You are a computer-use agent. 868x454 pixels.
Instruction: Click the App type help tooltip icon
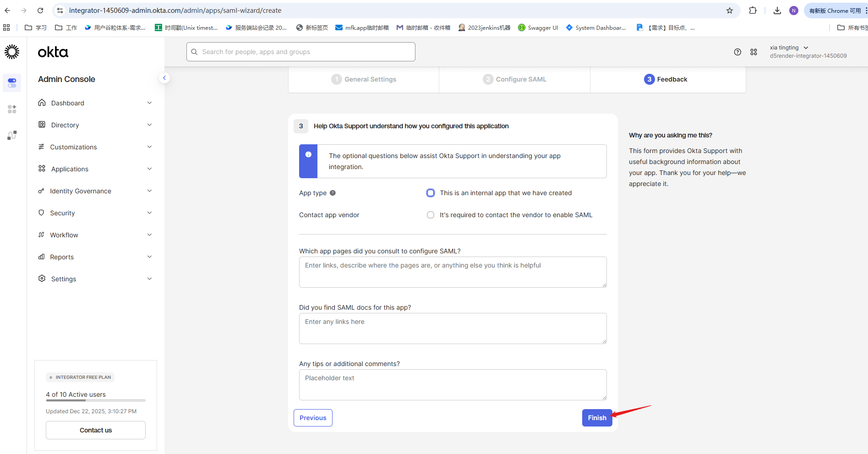click(x=333, y=193)
